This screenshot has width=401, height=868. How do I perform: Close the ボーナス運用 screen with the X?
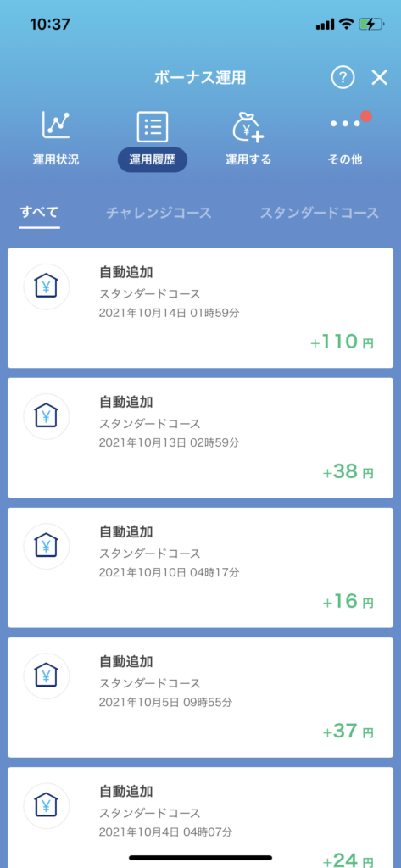pos(380,77)
